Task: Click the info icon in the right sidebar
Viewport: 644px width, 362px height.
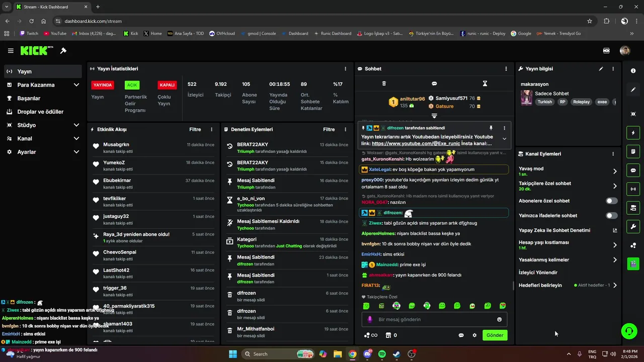Action: click(633, 71)
